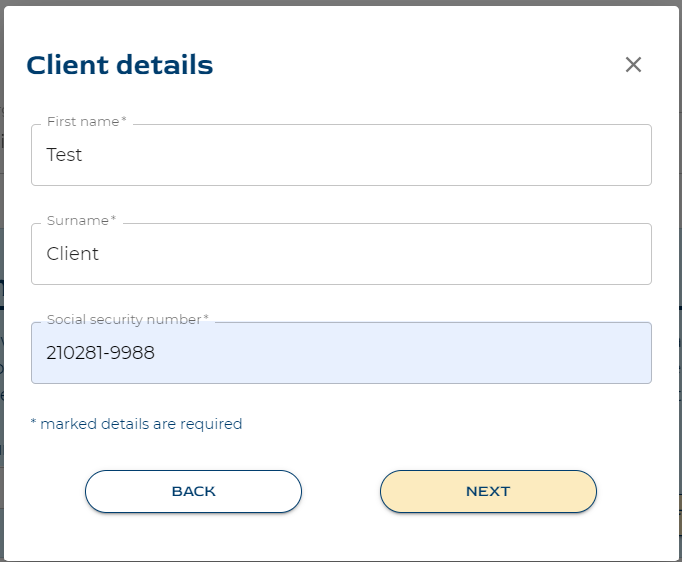Click the dimmed backdrop left of dialog

coord(2,281)
